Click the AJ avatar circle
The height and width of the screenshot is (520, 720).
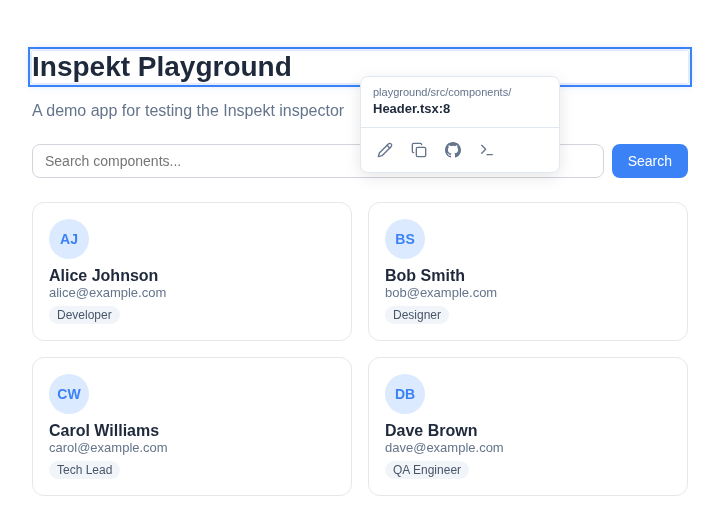69,239
